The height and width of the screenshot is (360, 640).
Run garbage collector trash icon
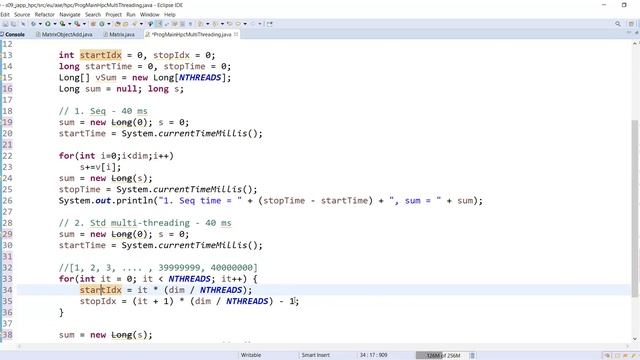[x=472, y=356]
